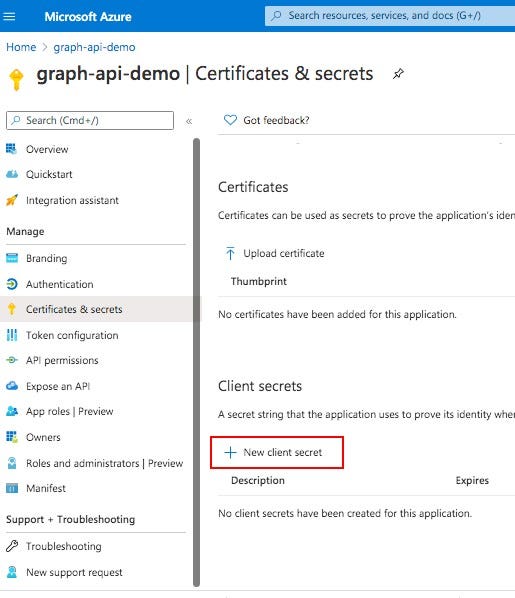Open the Authentication menu item
The width and height of the screenshot is (515, 598).
60,285
